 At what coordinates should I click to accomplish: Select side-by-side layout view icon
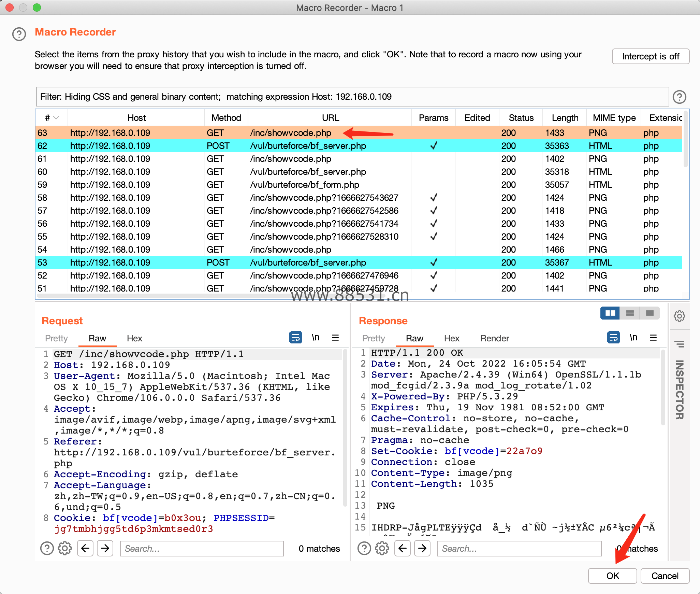pyautogui.click(x=610, y=313)
